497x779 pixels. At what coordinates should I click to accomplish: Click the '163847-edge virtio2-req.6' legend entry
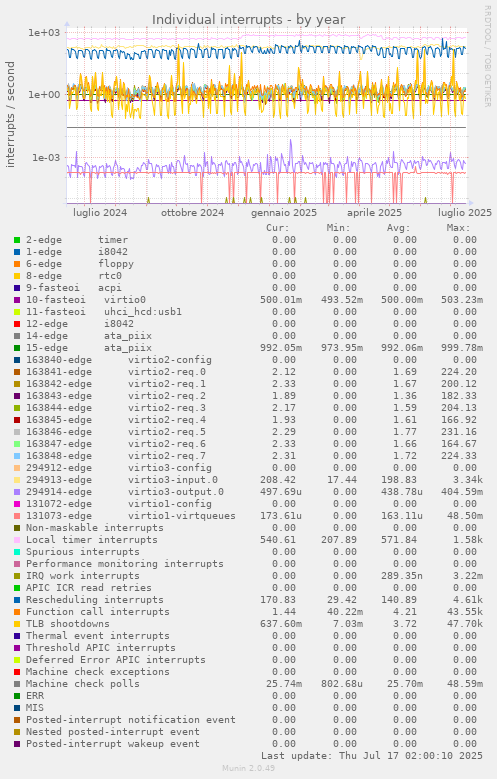(116, 444)
